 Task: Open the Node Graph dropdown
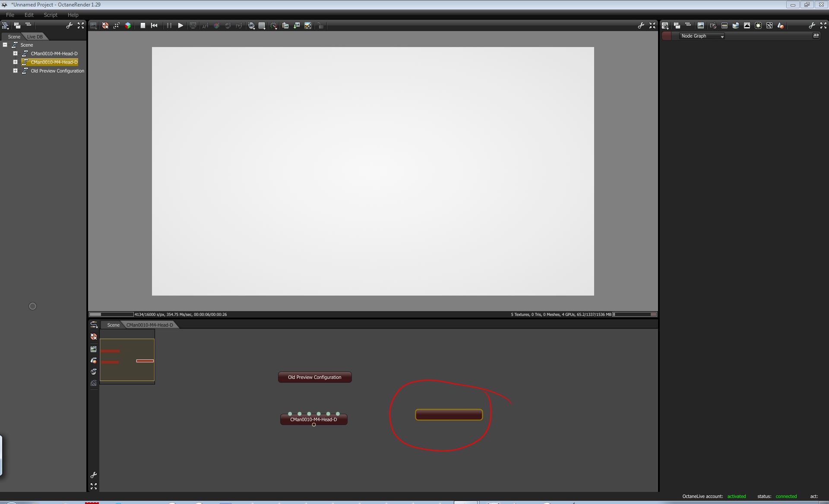pyautogui.click(x=702, y=36)
